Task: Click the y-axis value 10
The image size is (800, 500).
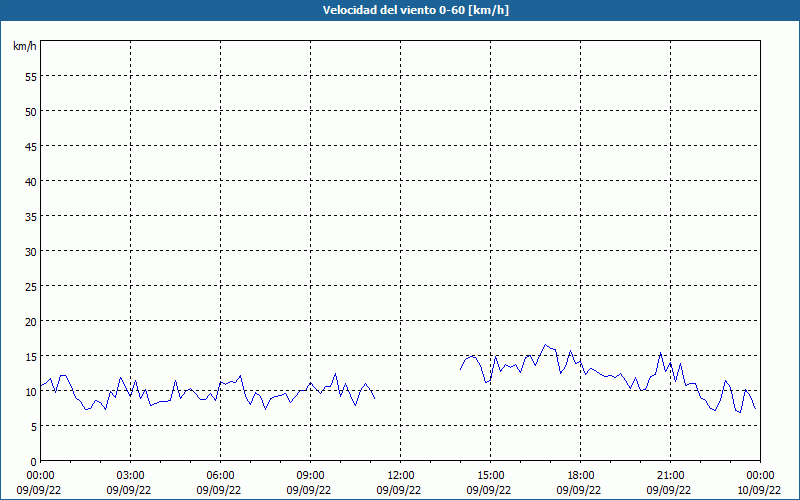Action: [31, 391]
